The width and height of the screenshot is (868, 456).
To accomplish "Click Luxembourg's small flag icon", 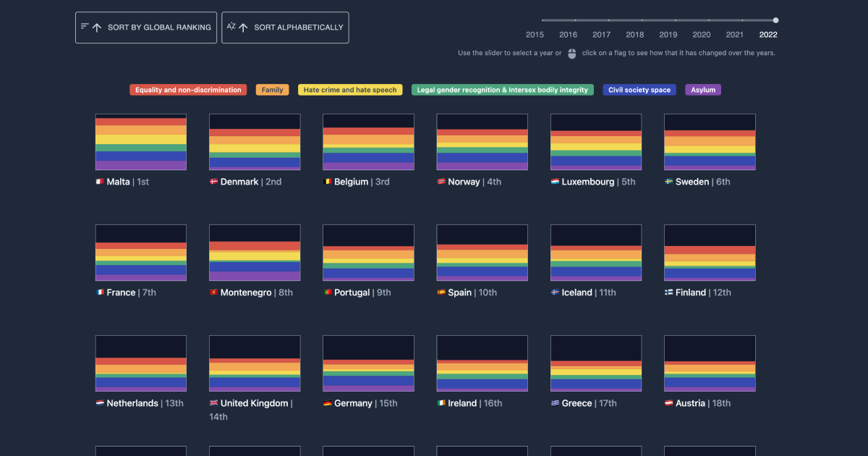I will [555, 182].
